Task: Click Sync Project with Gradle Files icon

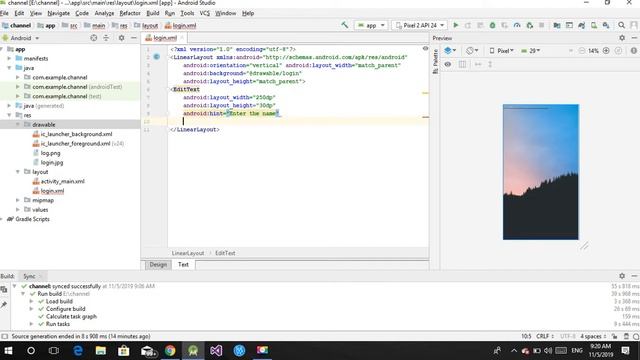Action: tap(582, 25)
